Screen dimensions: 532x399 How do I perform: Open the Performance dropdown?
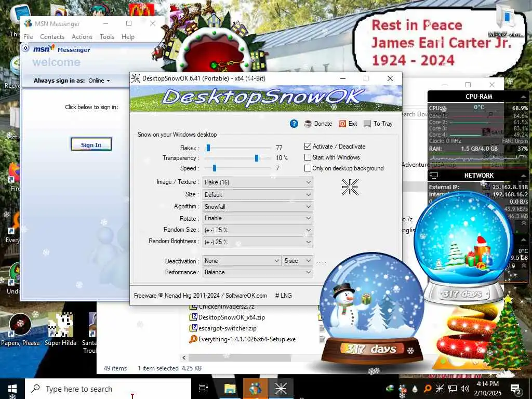pyautogui.click(x=258, y=272)
